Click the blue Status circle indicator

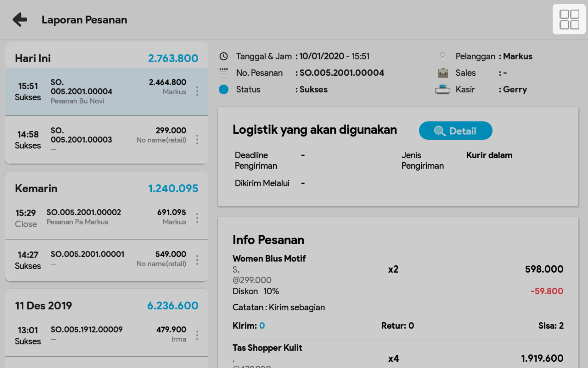[223, 89]
